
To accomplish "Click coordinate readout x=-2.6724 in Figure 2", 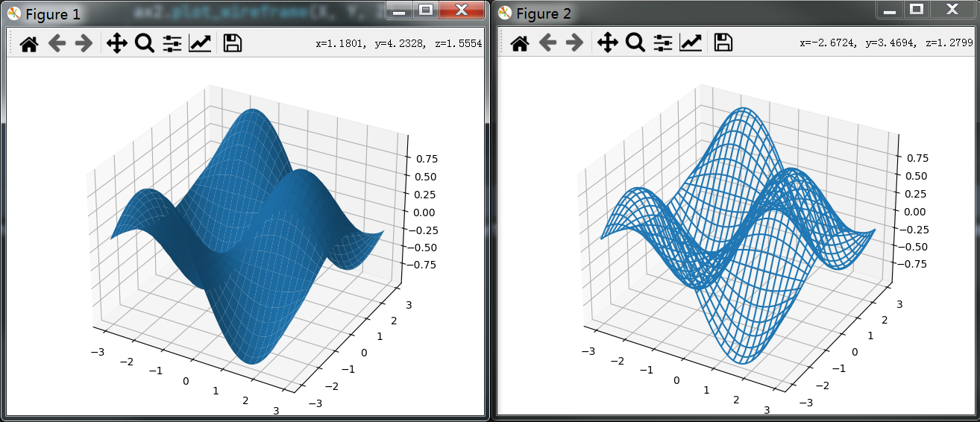I will point(887,44).
